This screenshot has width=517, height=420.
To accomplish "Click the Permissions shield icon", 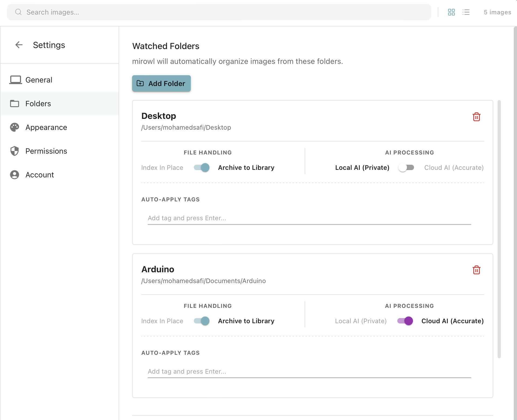I will pyautogui.click(x=15, y=151).
